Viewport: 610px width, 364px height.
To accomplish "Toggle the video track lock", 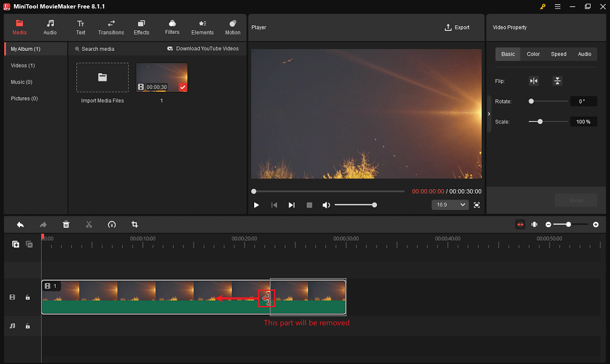I will [28, 297].
